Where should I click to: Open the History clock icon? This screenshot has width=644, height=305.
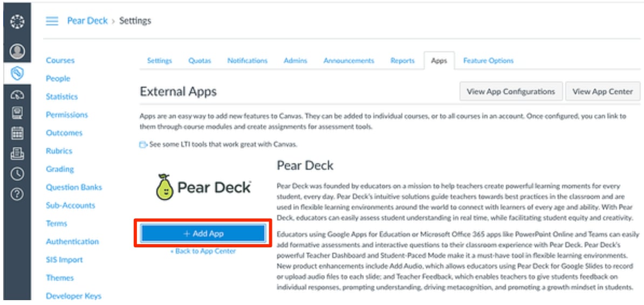click(17, 174)
